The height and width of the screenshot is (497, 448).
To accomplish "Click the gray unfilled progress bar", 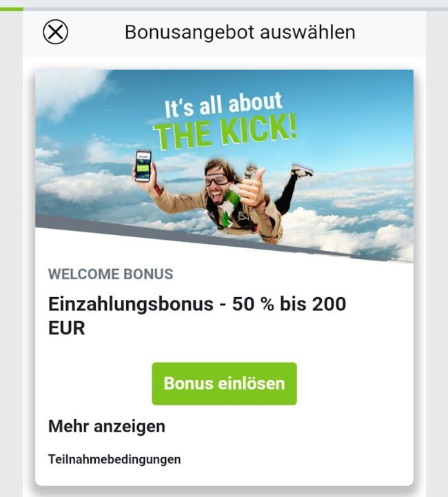I will point(236,9).
